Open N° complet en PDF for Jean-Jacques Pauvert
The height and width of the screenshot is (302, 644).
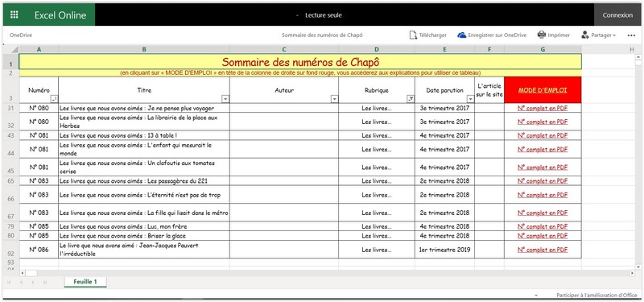(x=543, y=250)
